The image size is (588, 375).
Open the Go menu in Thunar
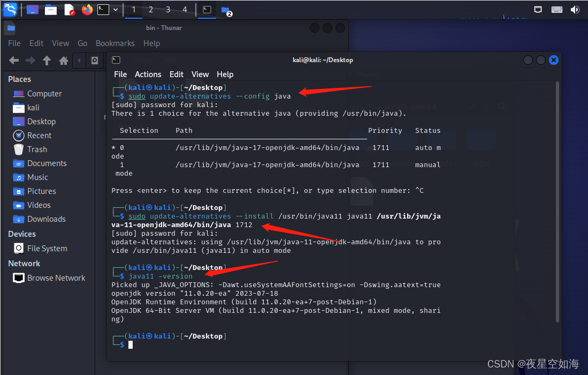click(82, 43)
